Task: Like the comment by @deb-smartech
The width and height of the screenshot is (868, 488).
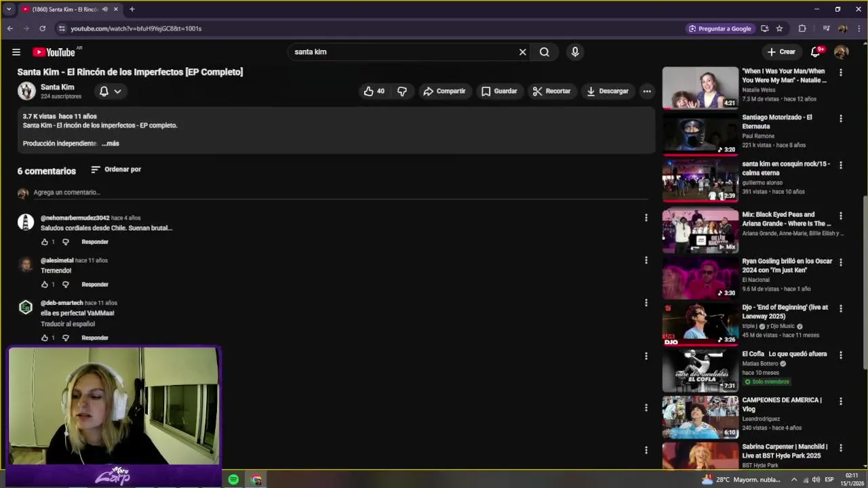Action: click(x=45, y=338)
